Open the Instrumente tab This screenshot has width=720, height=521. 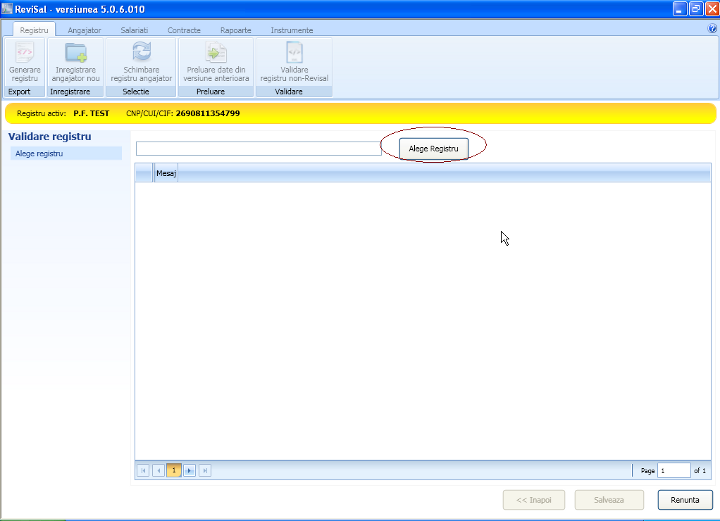292,30
